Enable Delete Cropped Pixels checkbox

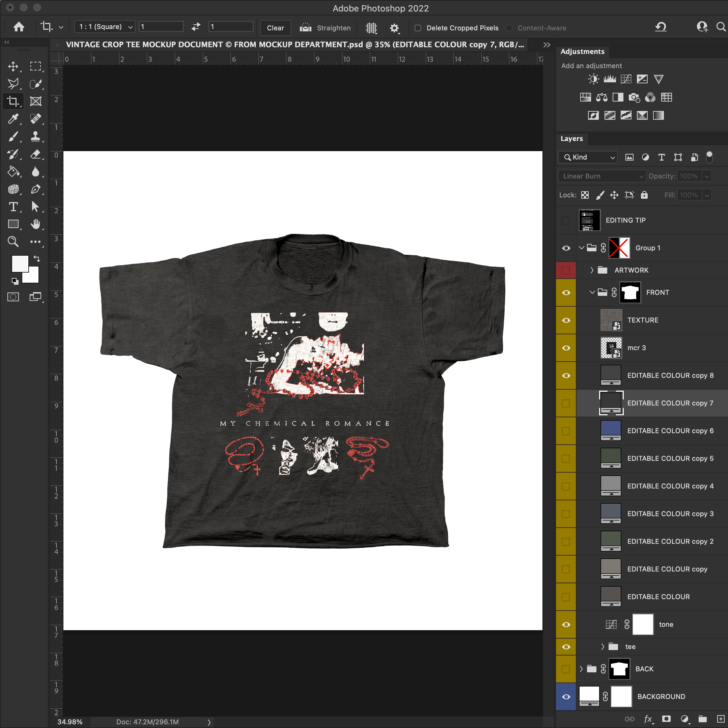pos(418,28)
